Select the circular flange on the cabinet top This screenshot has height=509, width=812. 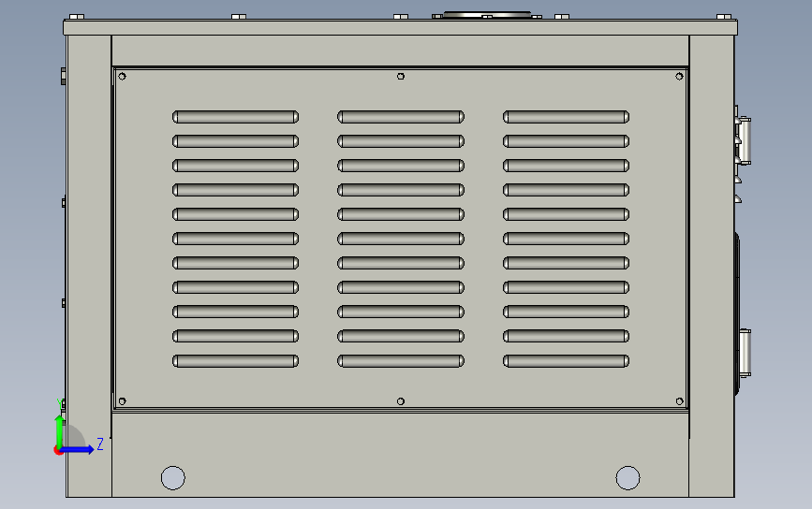487,15
